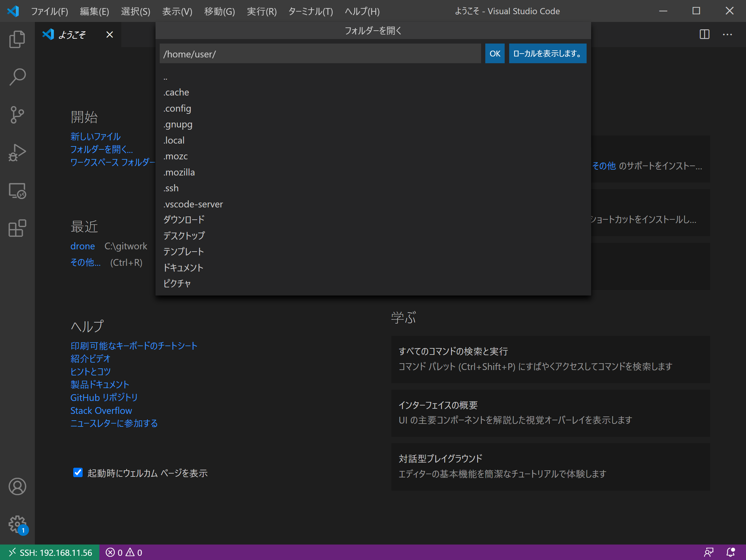This screenshot has height=560, width=746.
Task: Open the 紹介ビデオ link
Action: coord(90,359)
